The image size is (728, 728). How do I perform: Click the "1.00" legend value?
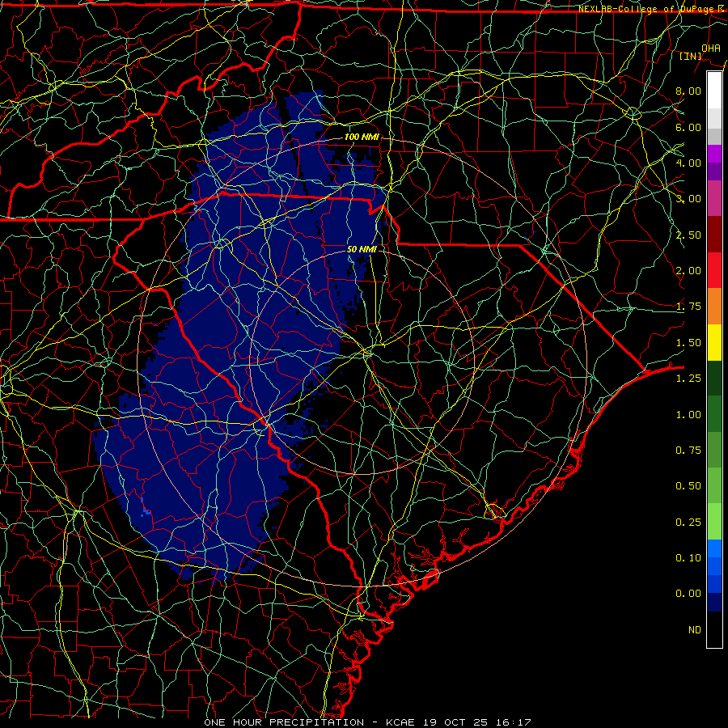(x=688, y=415)
